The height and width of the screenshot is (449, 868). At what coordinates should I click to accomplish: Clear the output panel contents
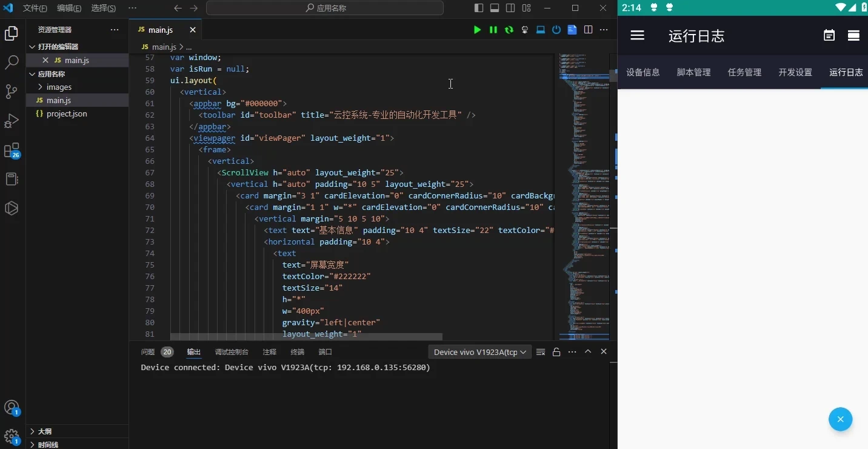point(541,352)
